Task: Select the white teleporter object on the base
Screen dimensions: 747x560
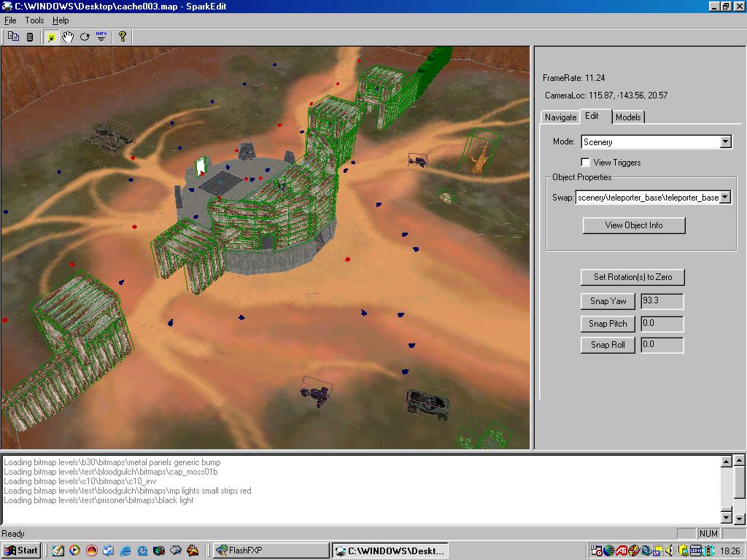Action: tap(201, 167)
